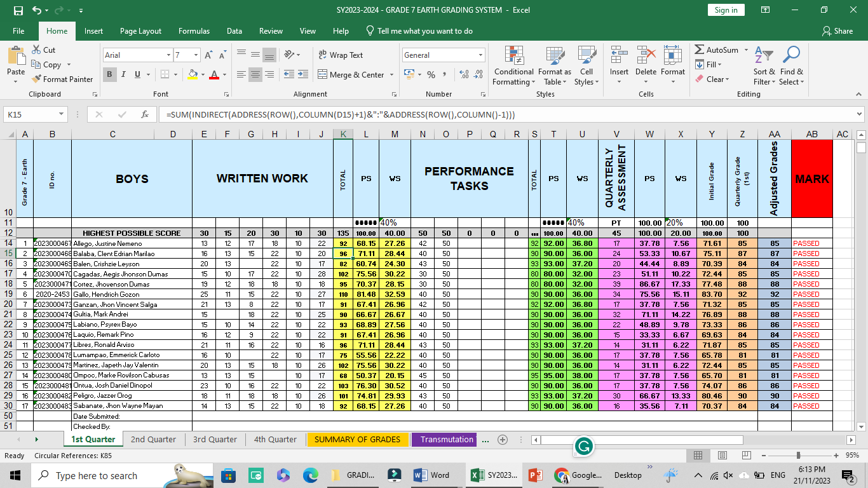Open the Merge & Center dropdown arrow

point(391,75)
